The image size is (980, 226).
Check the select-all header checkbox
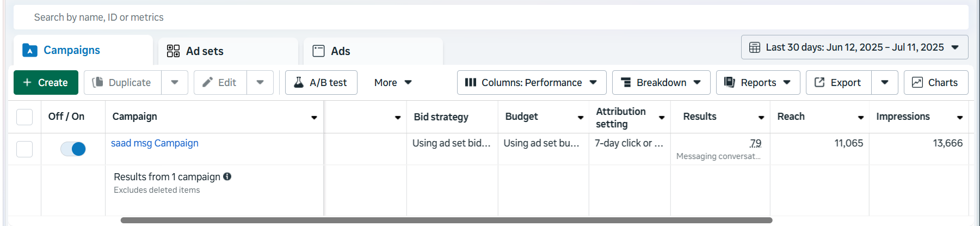(24, 117)
